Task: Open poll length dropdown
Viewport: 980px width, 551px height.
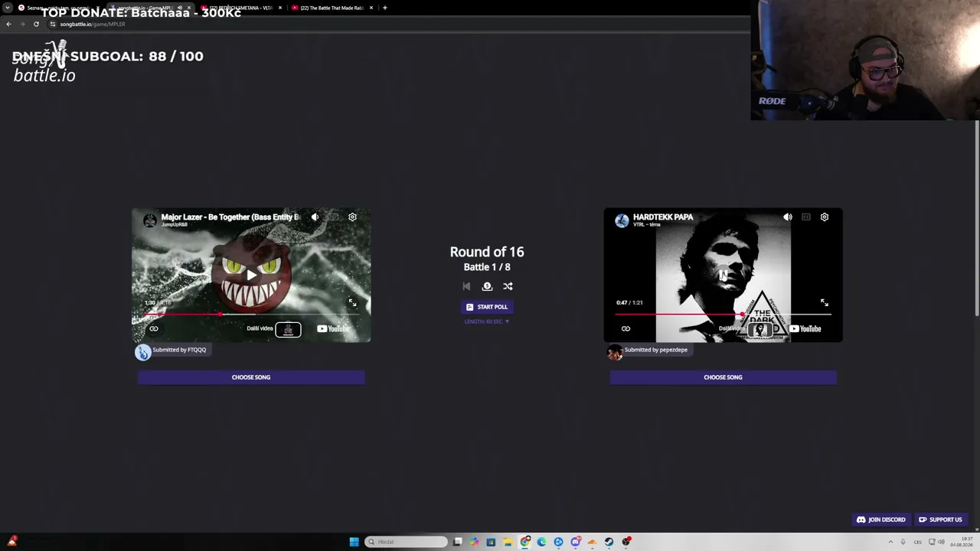Action: 487,321
